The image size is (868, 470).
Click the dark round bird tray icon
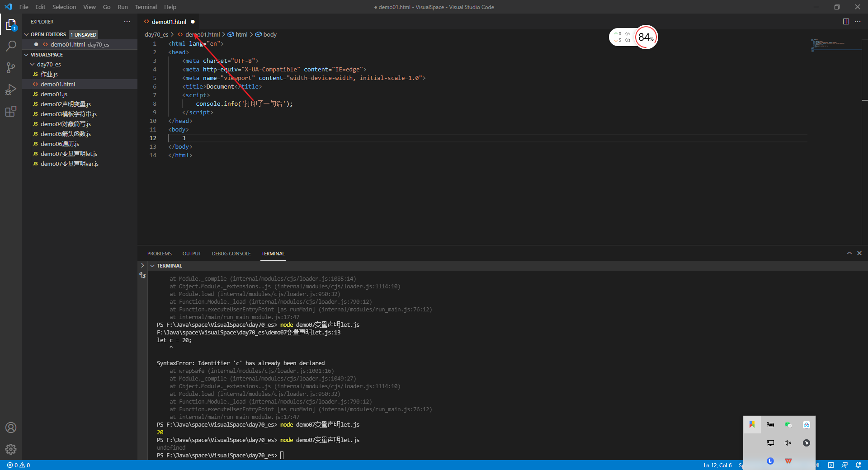tap(806, 443)
